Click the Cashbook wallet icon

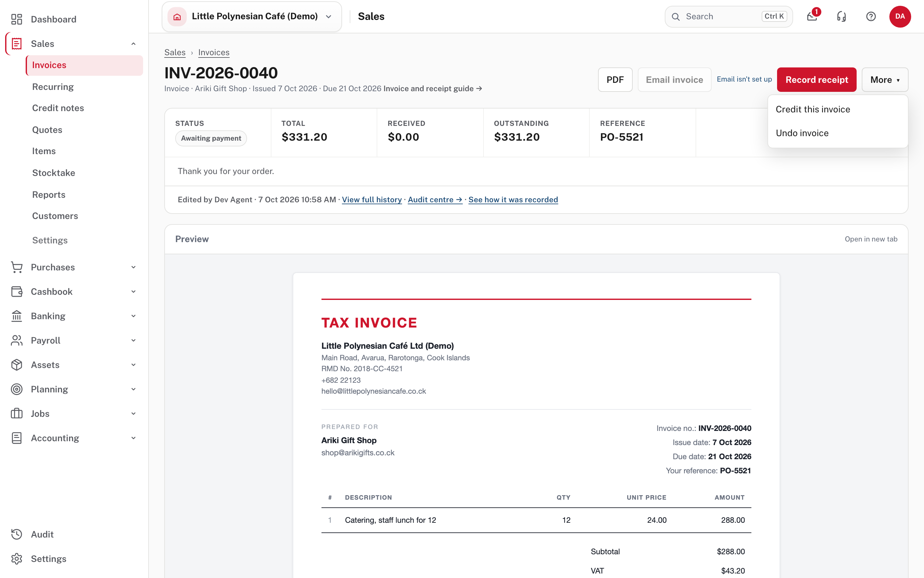point(16,292)
